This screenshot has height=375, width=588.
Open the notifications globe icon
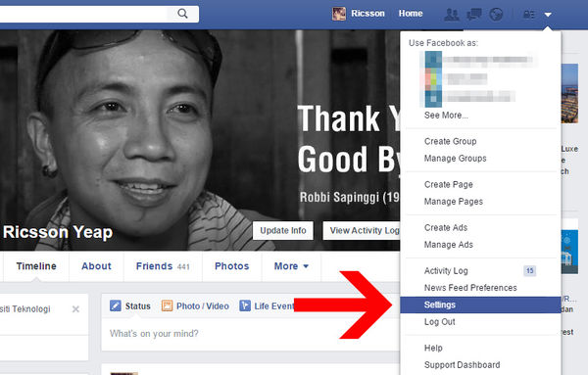click(496, 15)
